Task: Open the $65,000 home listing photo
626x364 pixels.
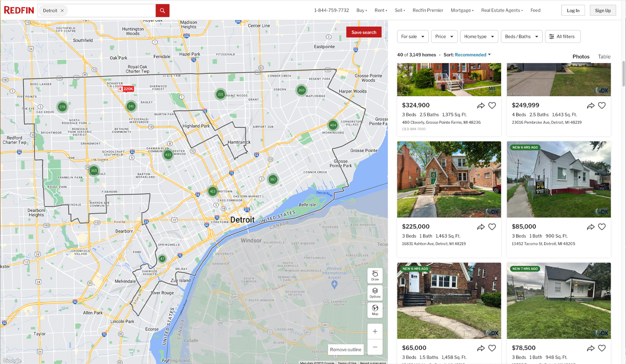Action: point(449,300)
